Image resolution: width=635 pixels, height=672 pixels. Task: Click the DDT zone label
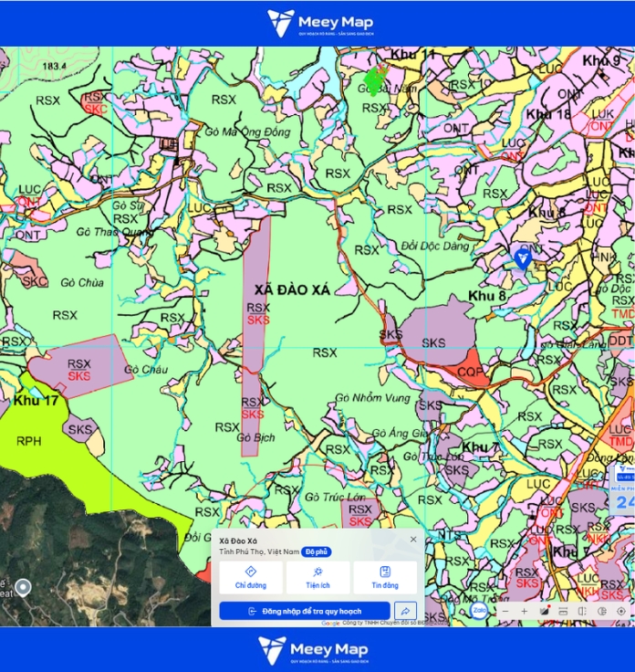click(620, 341)
